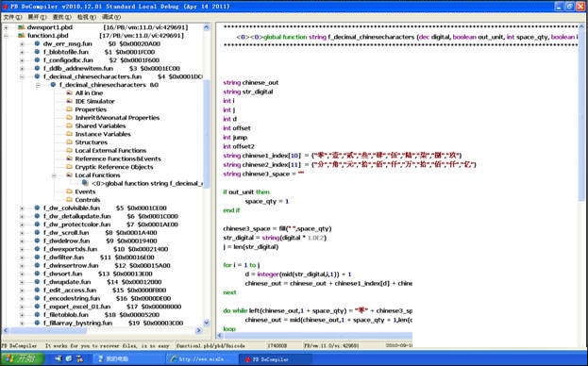This screenshot has width=588, height=366.
Task: Collapse the function1.pbd tree node
Action: click(6, 36)
